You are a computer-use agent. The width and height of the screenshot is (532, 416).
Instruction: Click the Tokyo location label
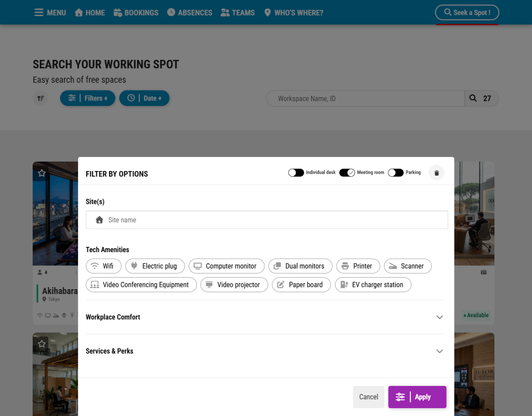[x=54, y=299]
